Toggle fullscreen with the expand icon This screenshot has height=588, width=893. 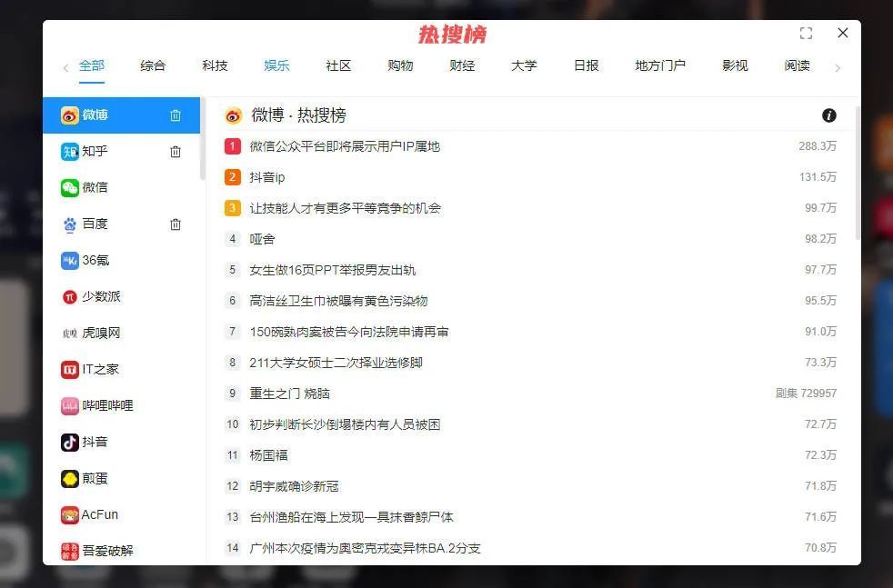coord(806,33)
